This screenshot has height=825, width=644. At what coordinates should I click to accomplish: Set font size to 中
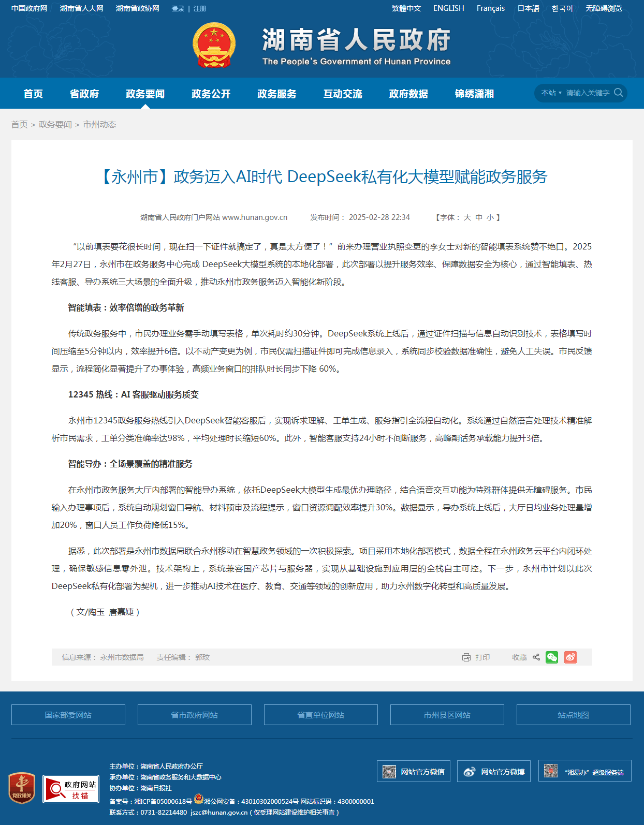479,217
